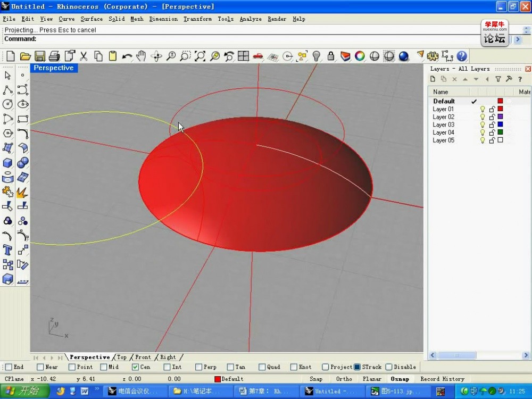Image resolution: width=532 pixels, height=399 pixels.
Task: Click the Undo arrow icon
Action: [x=127, y=56]
